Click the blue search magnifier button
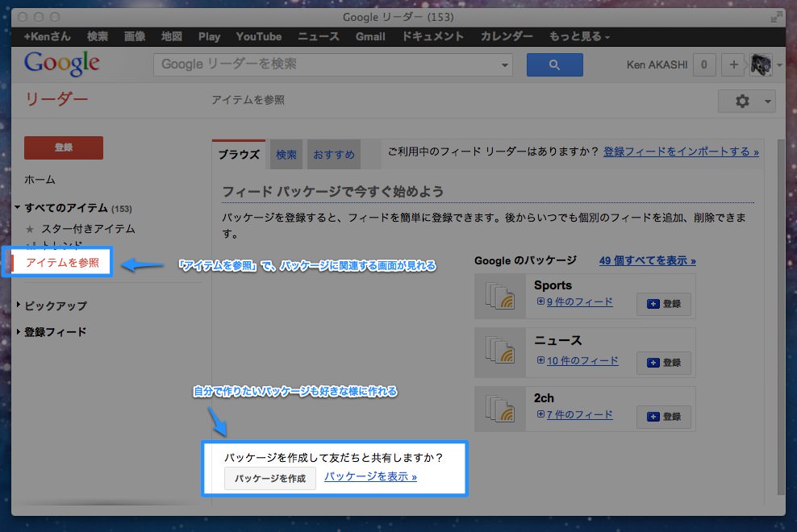The image size is (797, 532). 554,65
